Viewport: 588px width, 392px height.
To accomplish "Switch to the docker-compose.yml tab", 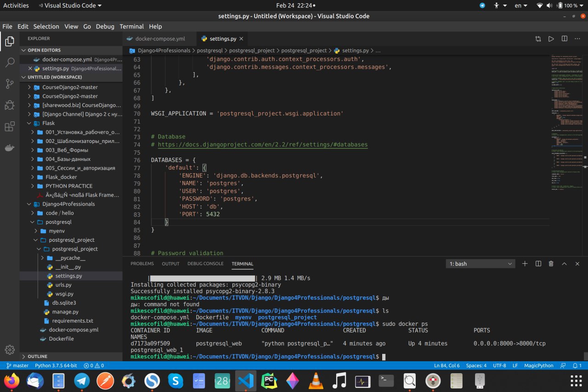I will [x=159, y=39].
